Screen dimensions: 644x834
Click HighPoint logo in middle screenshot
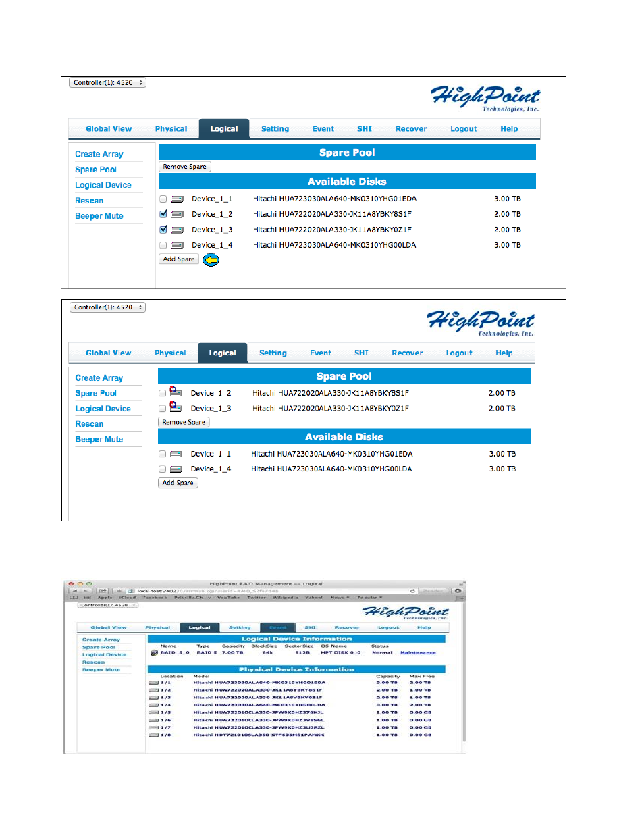481,323
